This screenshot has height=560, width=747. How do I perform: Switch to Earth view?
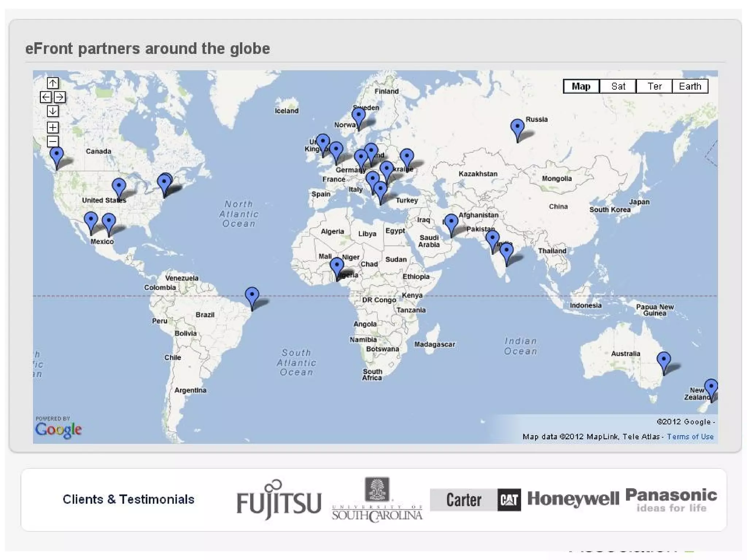690,86
